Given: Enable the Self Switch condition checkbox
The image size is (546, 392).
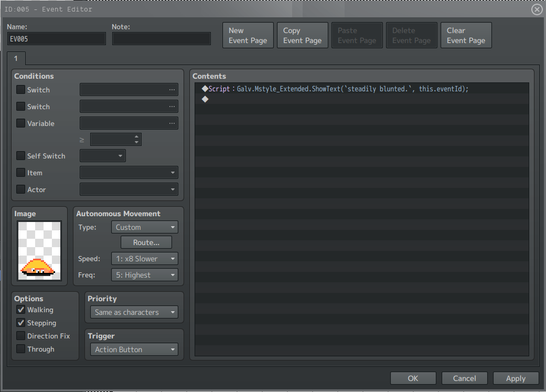Looking at the screenshot, I should 21,156.
